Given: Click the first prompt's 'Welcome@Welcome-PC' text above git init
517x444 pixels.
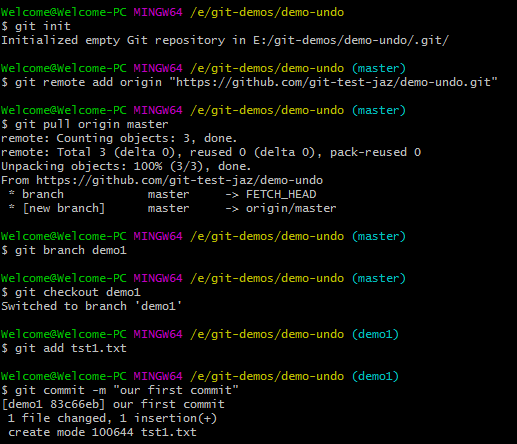Looking at the screenshot, I should 64,12.
